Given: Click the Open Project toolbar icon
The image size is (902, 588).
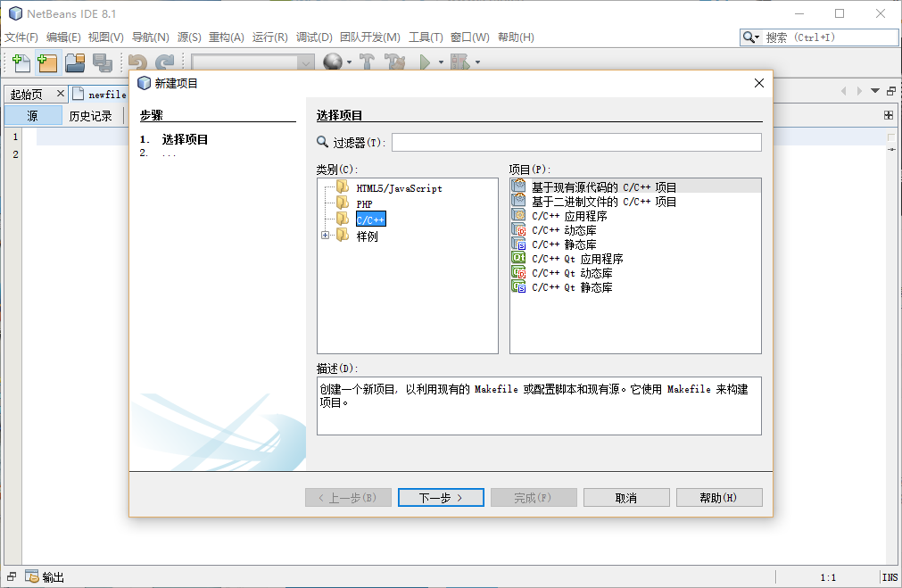Looking at the screenshot, I should pos(74,62).
